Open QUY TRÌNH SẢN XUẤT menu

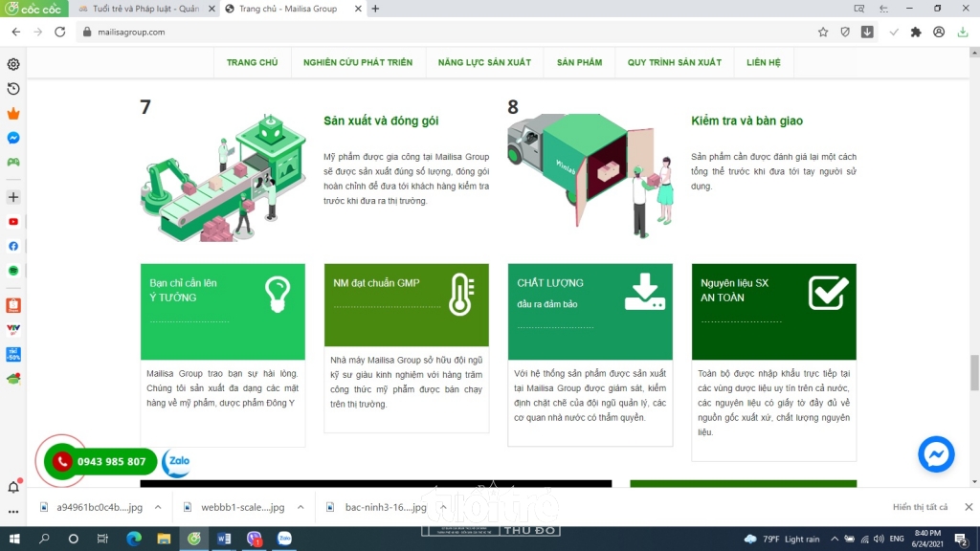(x=675, y=62)
